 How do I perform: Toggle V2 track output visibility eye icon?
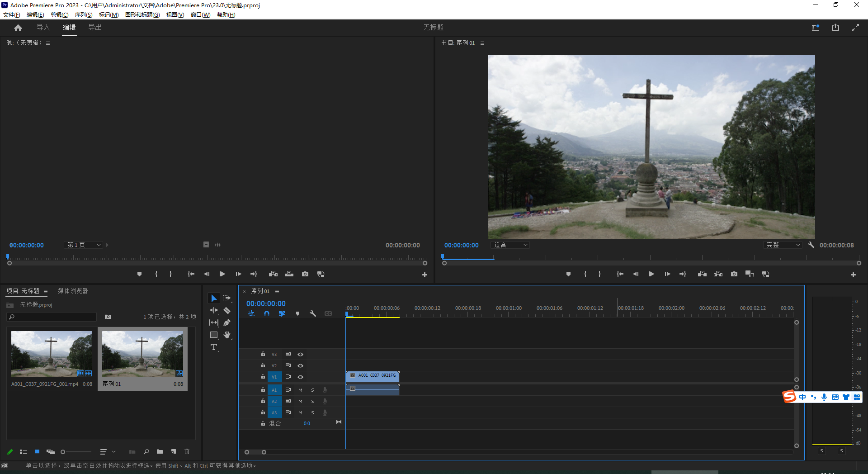point(300,365)
